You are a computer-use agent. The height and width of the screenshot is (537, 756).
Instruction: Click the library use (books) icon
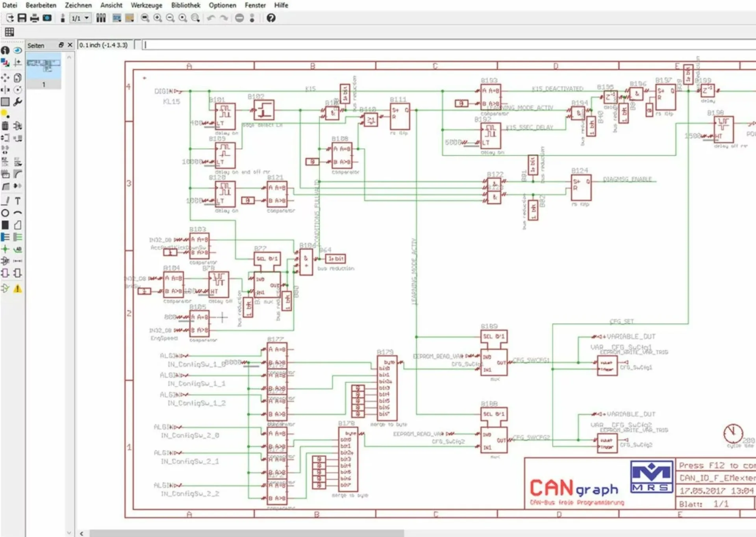point(101,18)
